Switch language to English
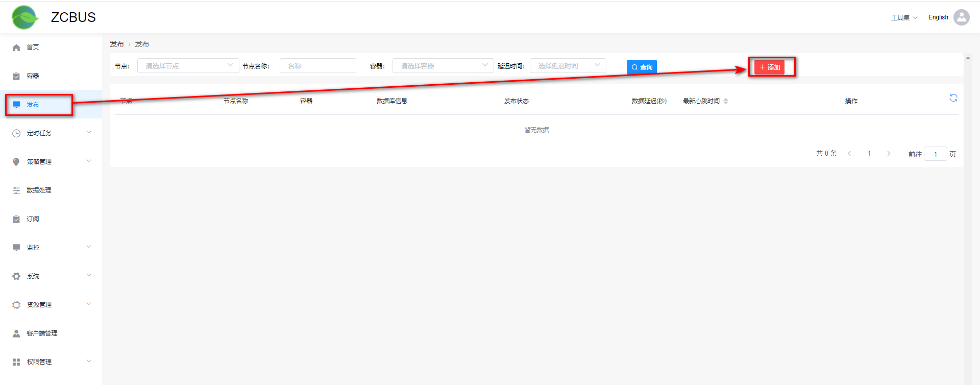This screenshot has height=385, width=980. coord(938,17)
